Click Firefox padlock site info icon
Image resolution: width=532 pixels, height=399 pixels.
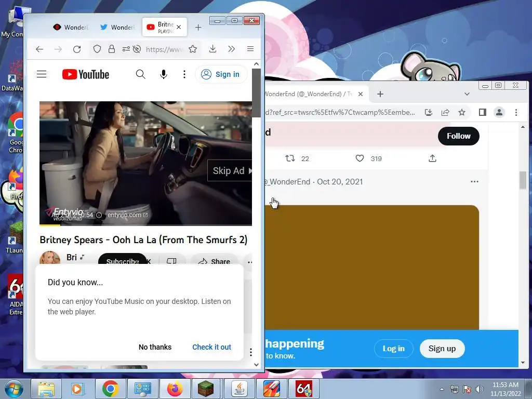pos(112,49)
